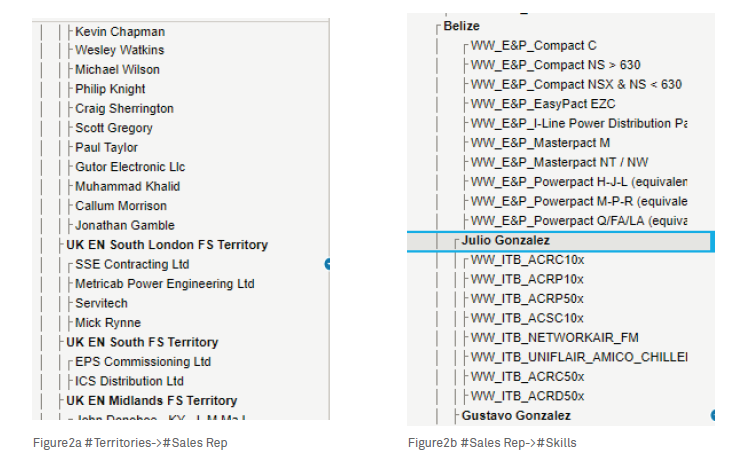Expand UK EN South London FS Territory
The width and height of the screenshot is (735, 459).
click(166, 245)
